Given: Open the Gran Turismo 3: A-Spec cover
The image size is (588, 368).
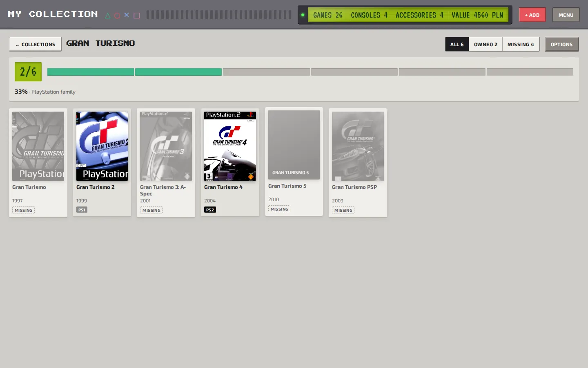Looking at the screenshot, I should click(166, 146).
